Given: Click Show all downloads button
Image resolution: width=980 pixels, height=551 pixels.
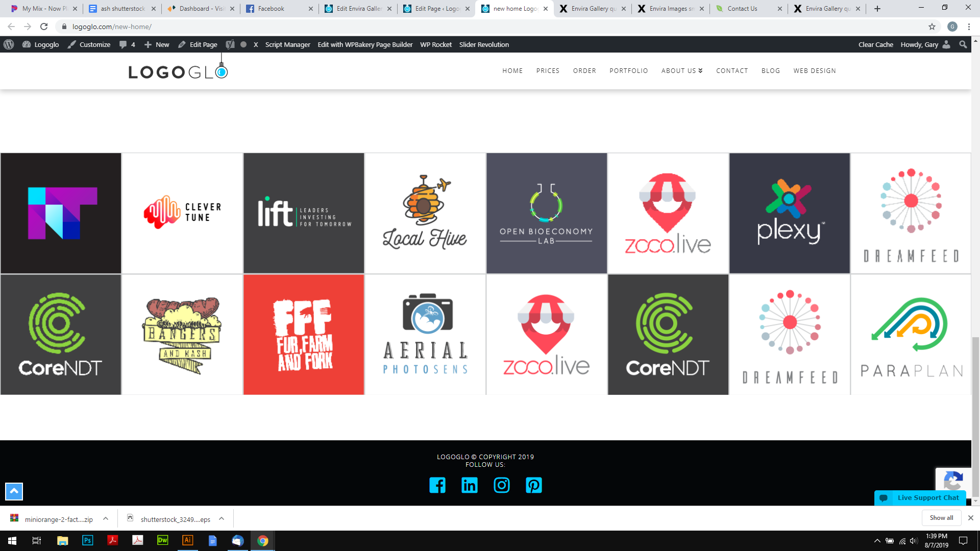Looking at the screenshot, I should pyautogui.click(x=941, y=518).
